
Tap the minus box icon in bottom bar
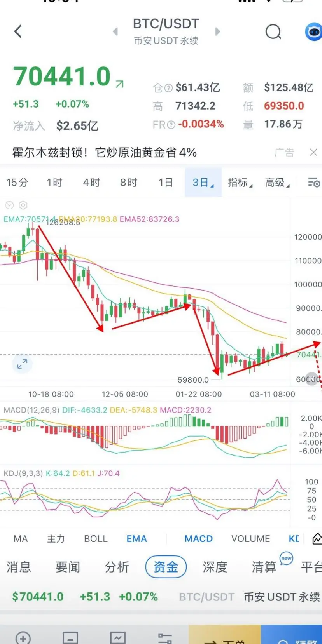[x=70, y=638]
